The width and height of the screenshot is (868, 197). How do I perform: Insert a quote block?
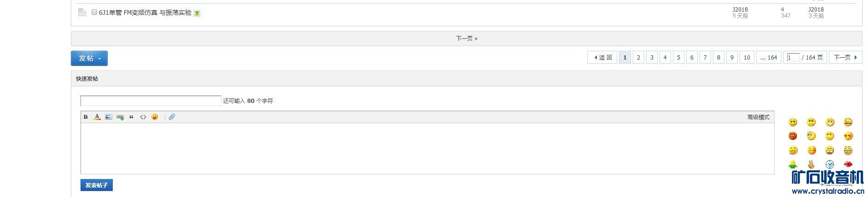(132, 117)
